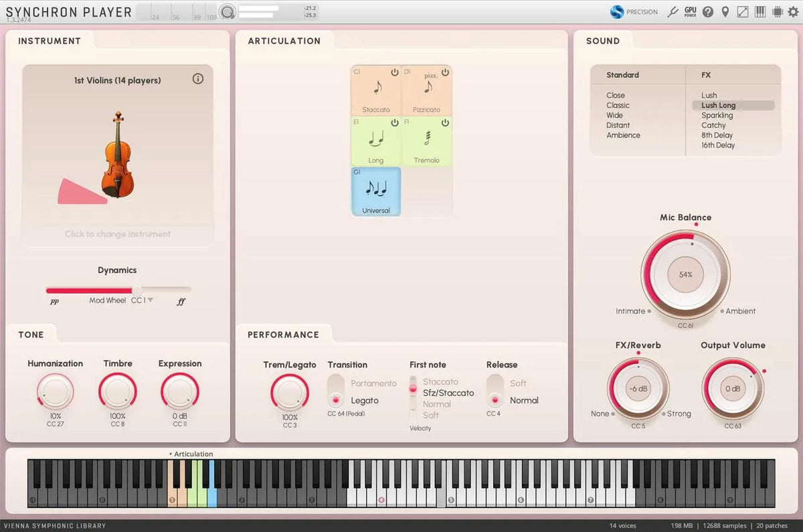The image size is (803, 532).
Task: Select the Lush Long preset
Action: click(718, 105)
